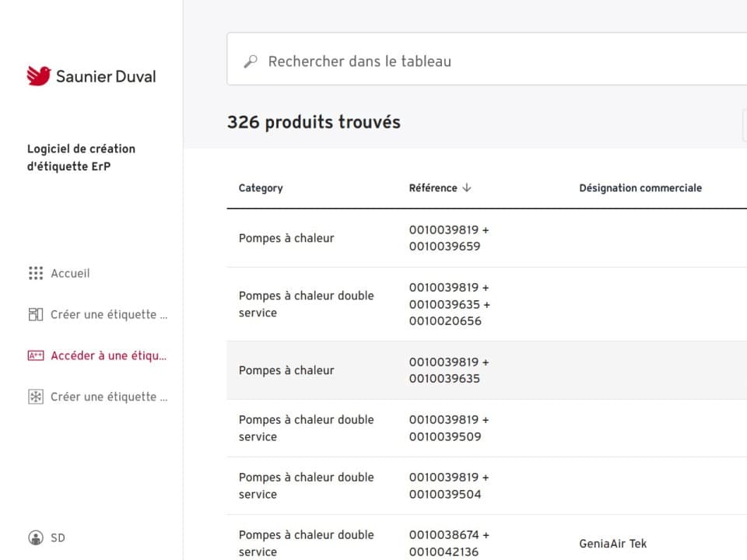Image resolution: width=747 pixels, height=560 pixels.
Task: Click reference 0010039819 + 0010039659
Action: click(450, 238)
